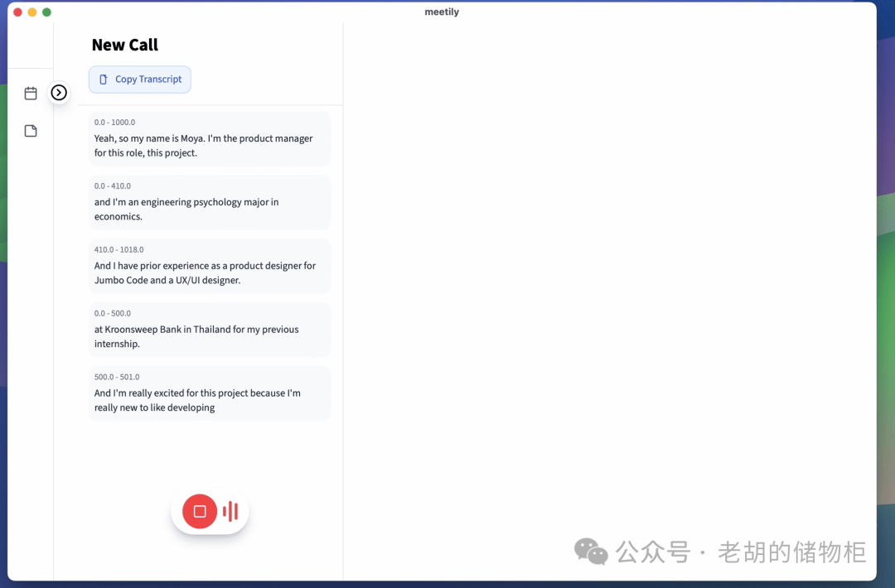Open the calendar icon in the sidebar
This screenshot has height=588, width=895.
coord(31,93)
